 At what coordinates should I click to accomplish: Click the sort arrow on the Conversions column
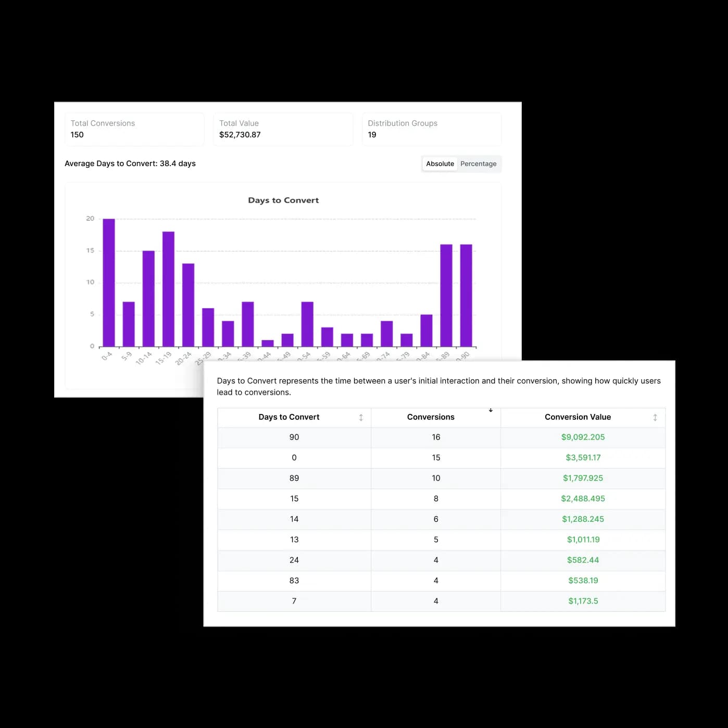[x=491, y=411]
